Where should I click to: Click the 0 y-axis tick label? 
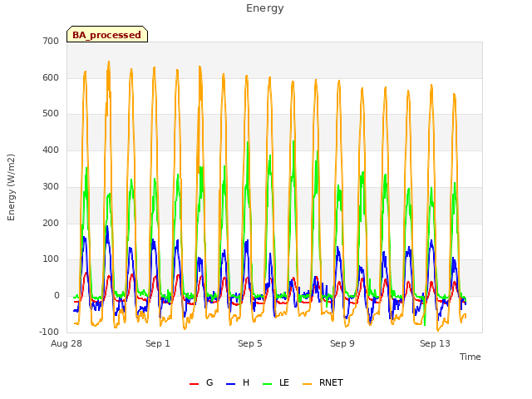click(57, 296)
